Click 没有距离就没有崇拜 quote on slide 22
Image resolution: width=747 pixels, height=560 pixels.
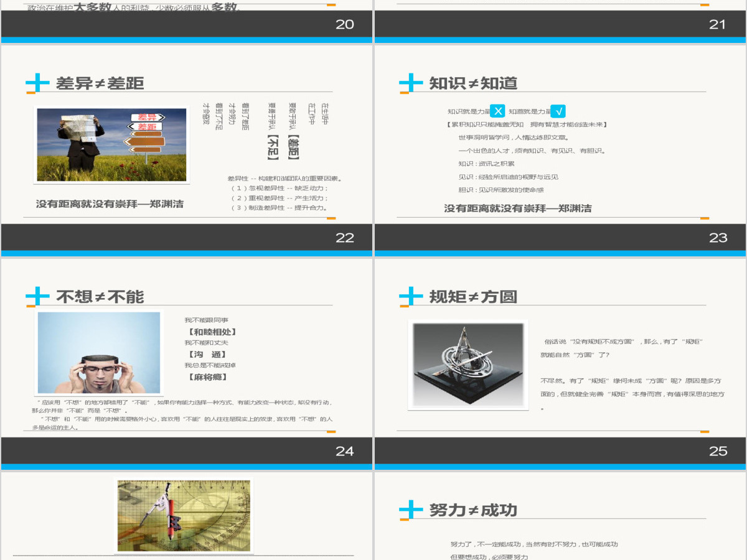[110, 204]
